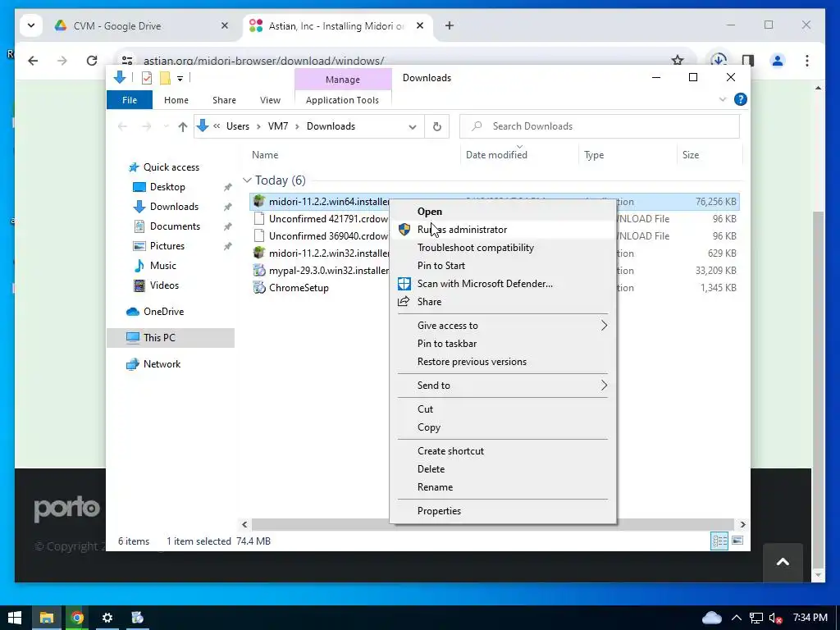The height and width of the screenshot is (630, 840).
Task: Open the View ribbon tab
Action: click(270, 100)
